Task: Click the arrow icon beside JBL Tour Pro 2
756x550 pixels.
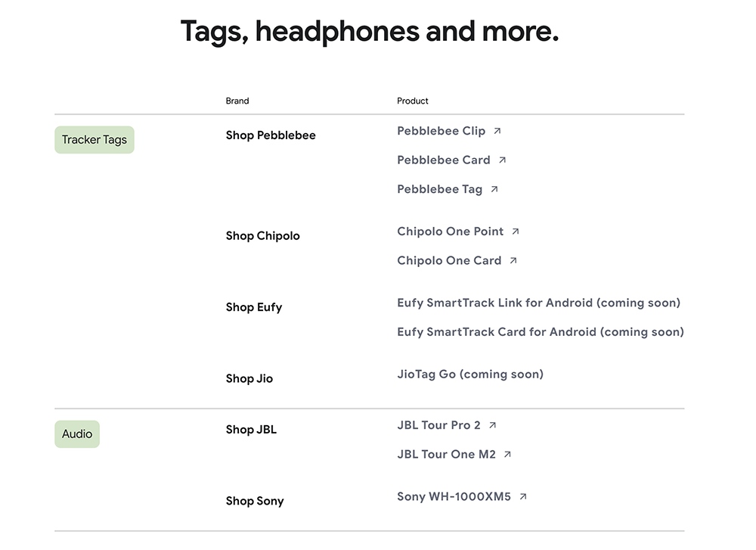Action: tap(492, 425)
